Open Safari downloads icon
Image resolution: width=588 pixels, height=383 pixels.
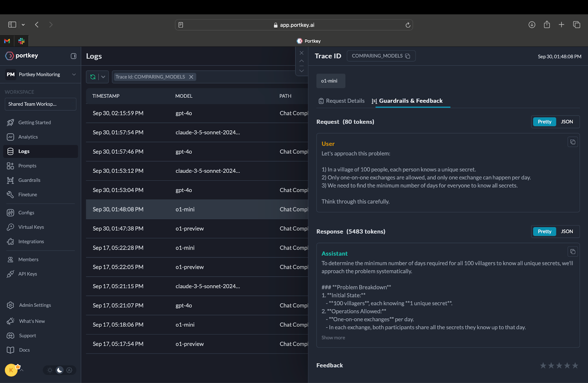tap(532, 25)
